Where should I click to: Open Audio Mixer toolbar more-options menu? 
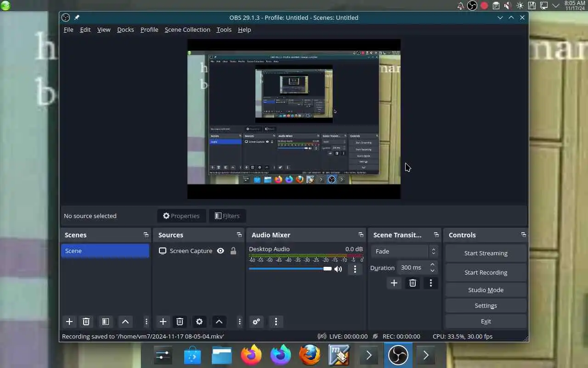click(x=276, y=322)
